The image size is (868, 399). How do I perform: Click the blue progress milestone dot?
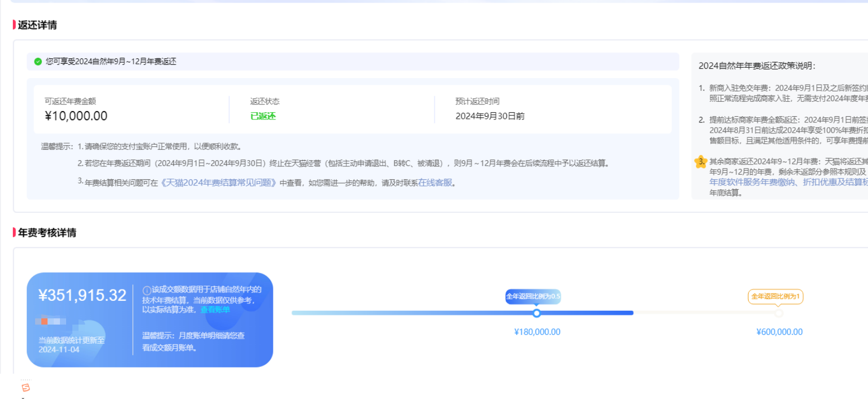[536, 313]
